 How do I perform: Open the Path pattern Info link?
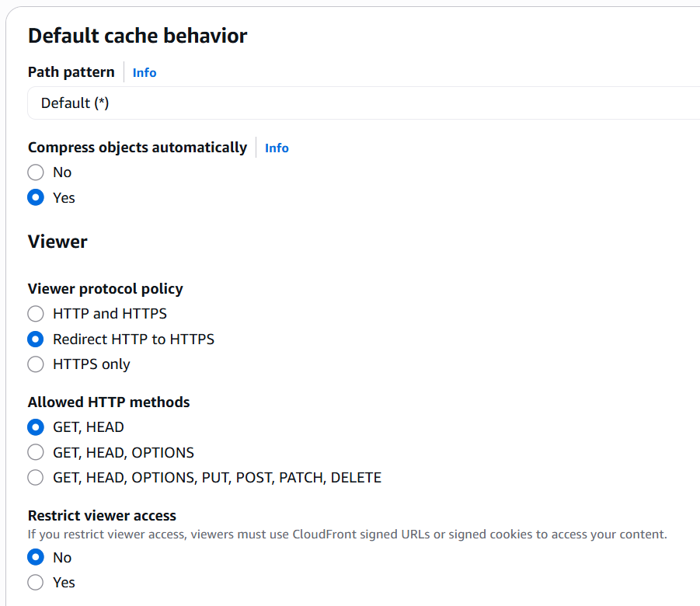(145, 72)
